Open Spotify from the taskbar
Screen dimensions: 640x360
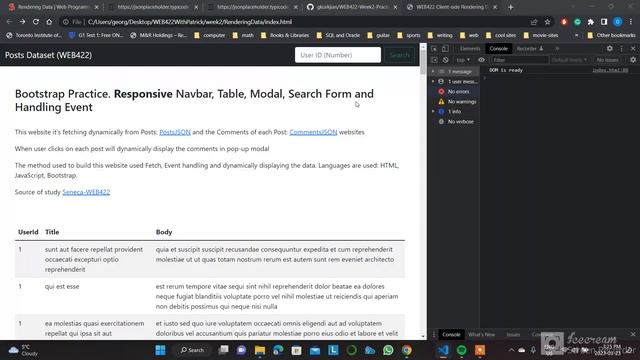[x=462, y=350]
